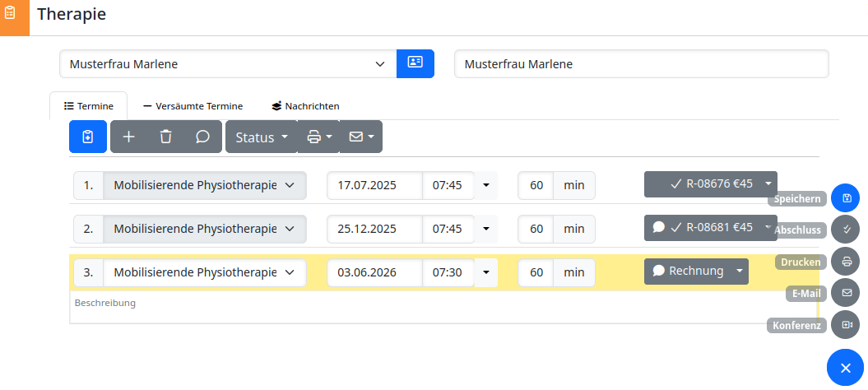Click invoice button R-08676 €45
868x390 pixels.
click(x=701, y=183)
